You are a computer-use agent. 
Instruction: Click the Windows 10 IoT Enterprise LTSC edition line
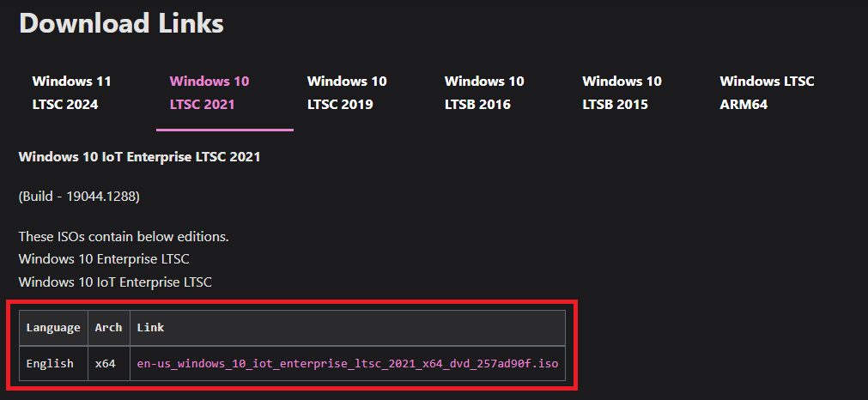click(115, 282)
